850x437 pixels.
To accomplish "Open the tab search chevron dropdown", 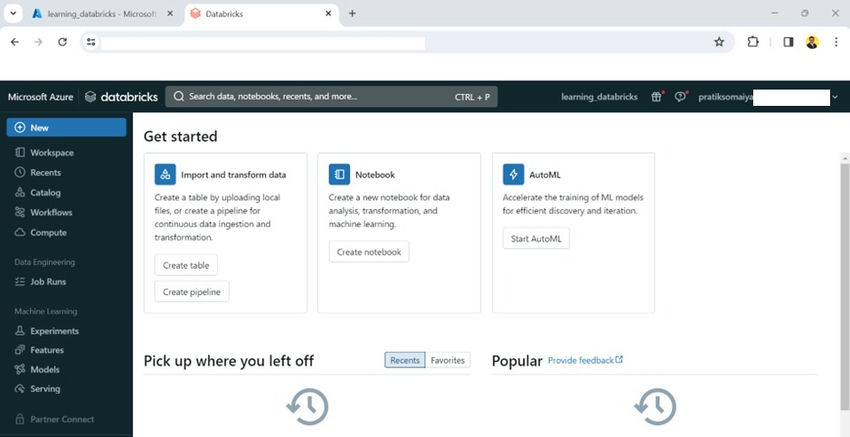I will (14, 13).
